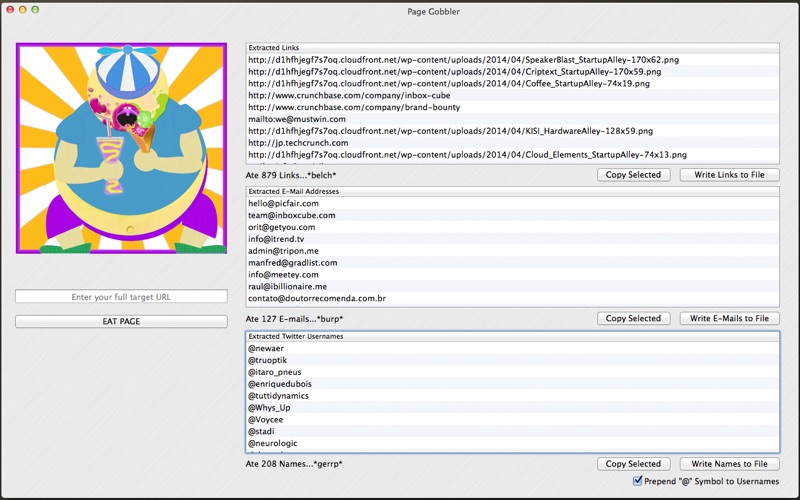Select e-mail team@inboxcube.com
Image resolution: width=800 pixels, height=500 pixels.
pos(512,215)
